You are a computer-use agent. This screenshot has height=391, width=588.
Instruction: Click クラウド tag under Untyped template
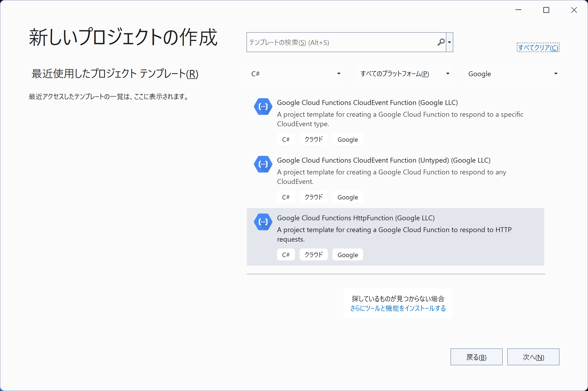[313, 197]
